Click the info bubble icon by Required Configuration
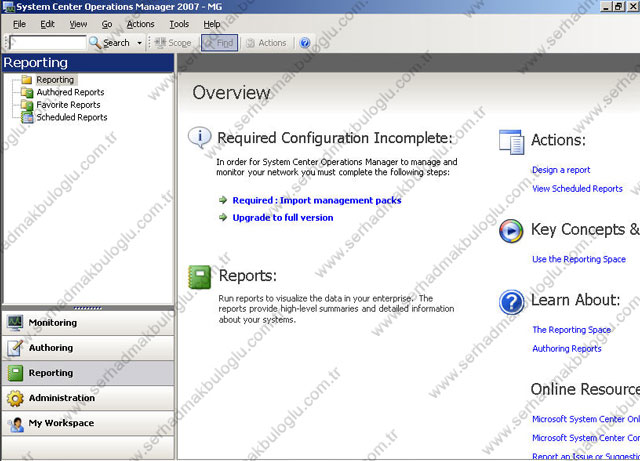640x461 pixels. click(x=200, y=137)
